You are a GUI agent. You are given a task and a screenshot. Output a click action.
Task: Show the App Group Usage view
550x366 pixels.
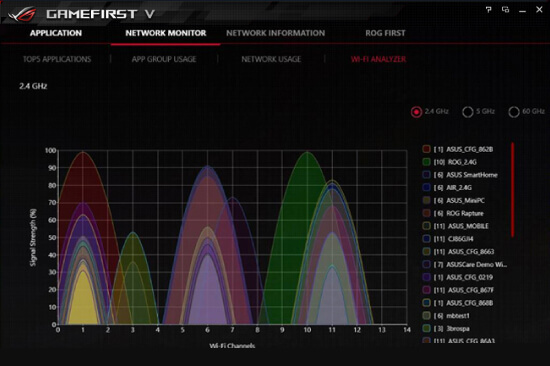[164, 59]
